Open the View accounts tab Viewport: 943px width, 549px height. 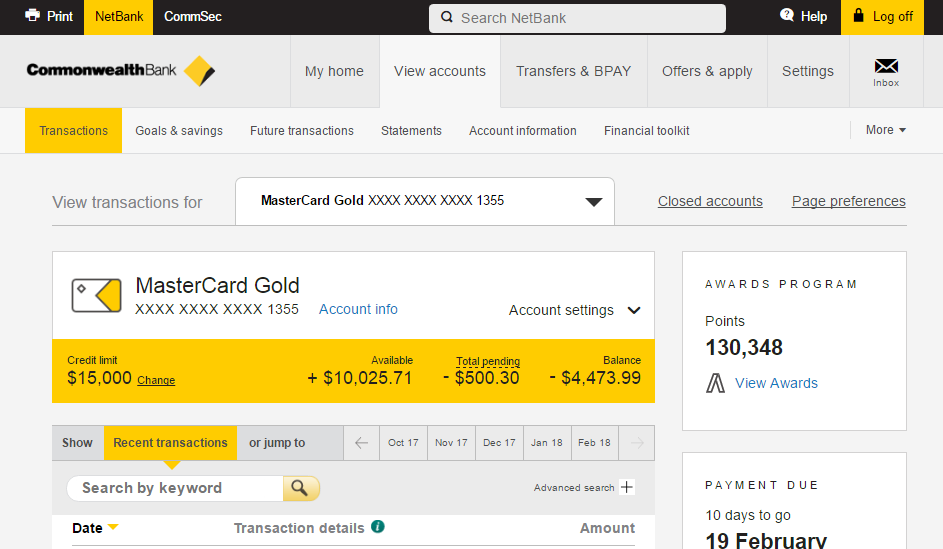coord(440,71)
